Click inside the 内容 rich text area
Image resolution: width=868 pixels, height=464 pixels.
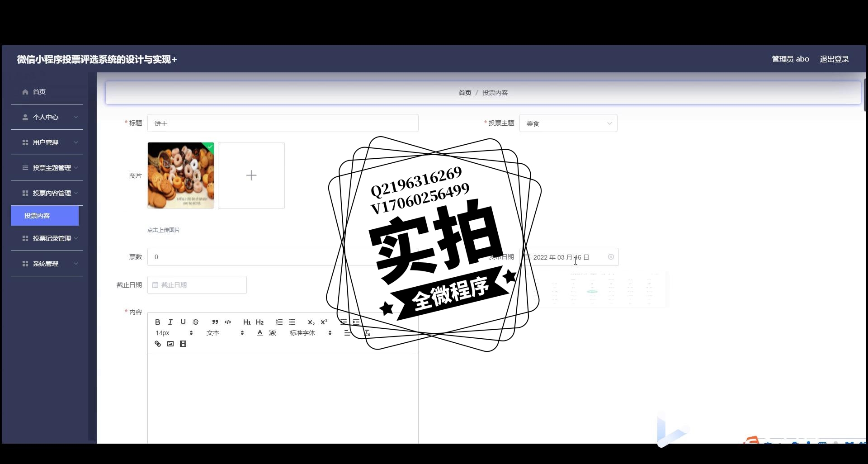click(x=283, y=398)
